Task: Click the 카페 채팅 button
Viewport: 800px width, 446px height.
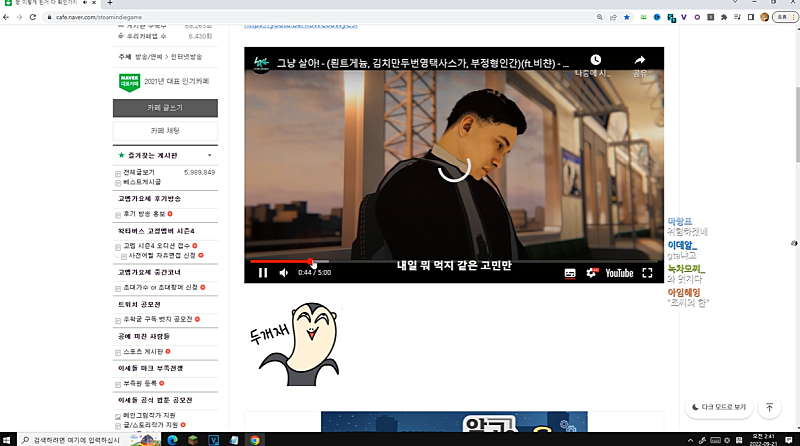Action: 165,130
